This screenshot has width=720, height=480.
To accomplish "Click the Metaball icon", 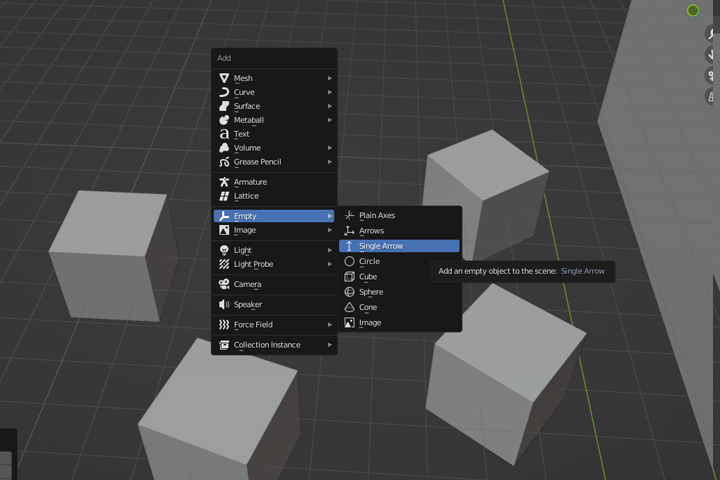I will pos(224,120).
